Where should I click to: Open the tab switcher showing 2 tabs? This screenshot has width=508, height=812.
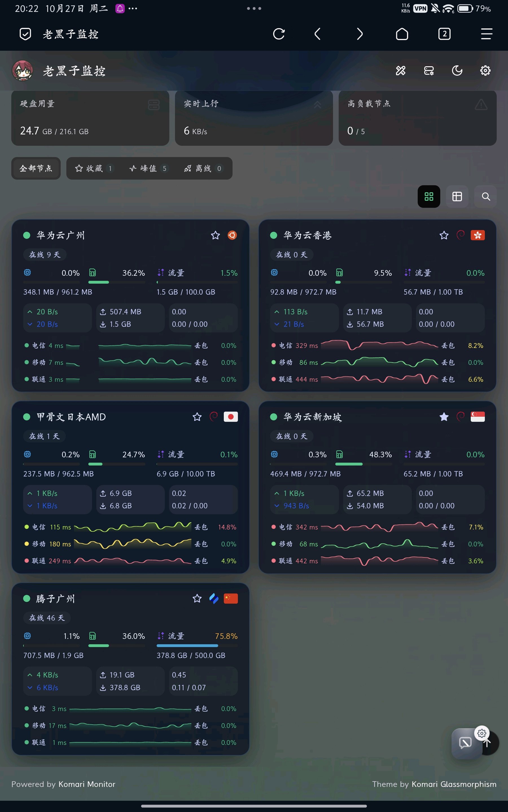444,34
